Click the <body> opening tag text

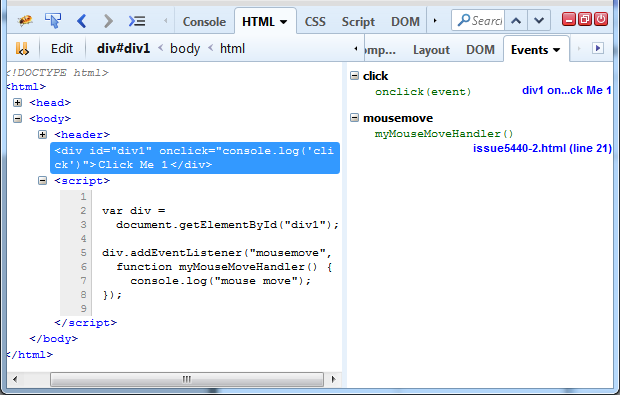(50, 119)
